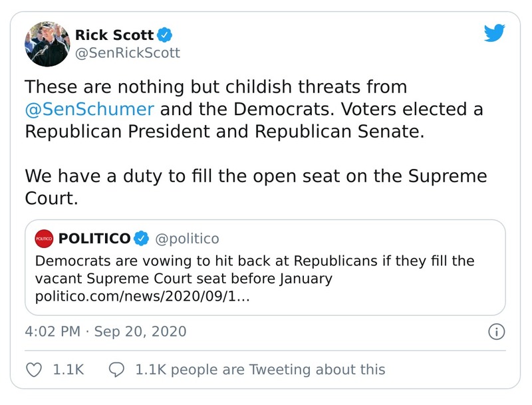Open the Rick Scott display name
532x405 pixels.
point(114,35)
